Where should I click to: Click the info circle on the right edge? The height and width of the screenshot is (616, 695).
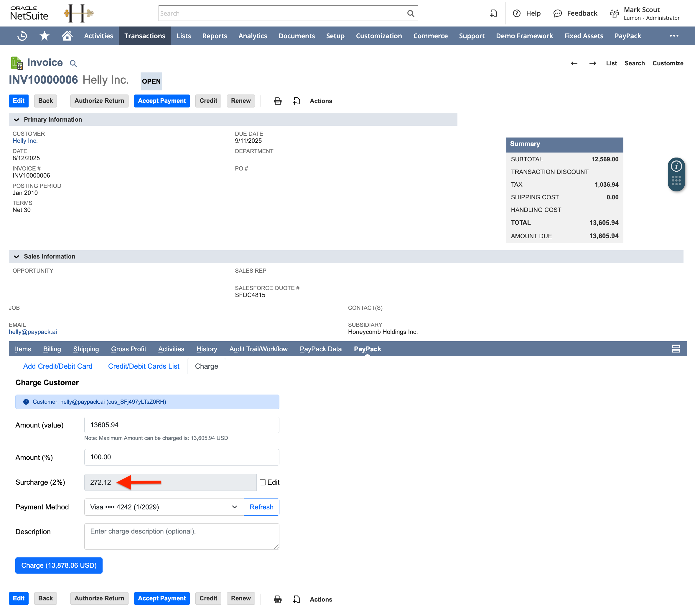click(x=677, y=165)
